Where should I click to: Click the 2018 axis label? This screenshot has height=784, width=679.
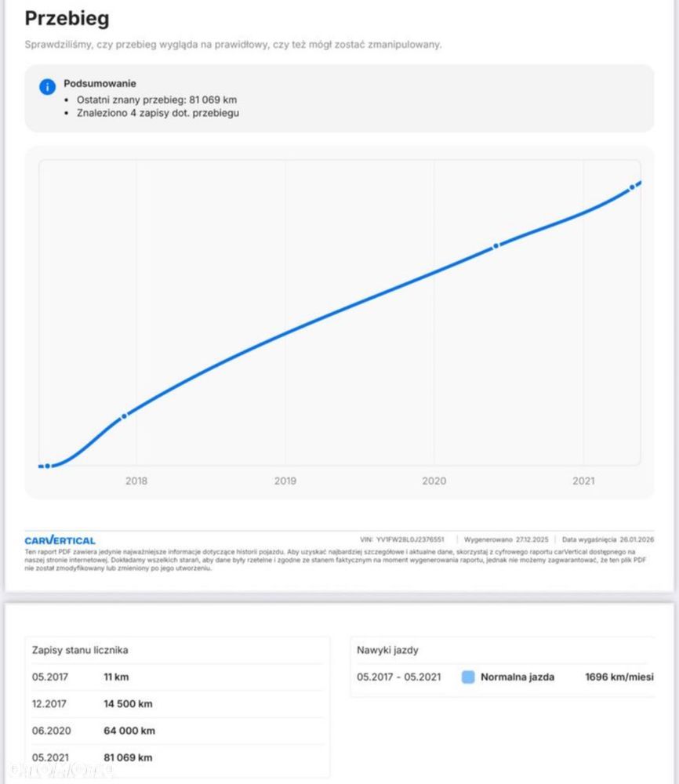[x=136, y=481]
